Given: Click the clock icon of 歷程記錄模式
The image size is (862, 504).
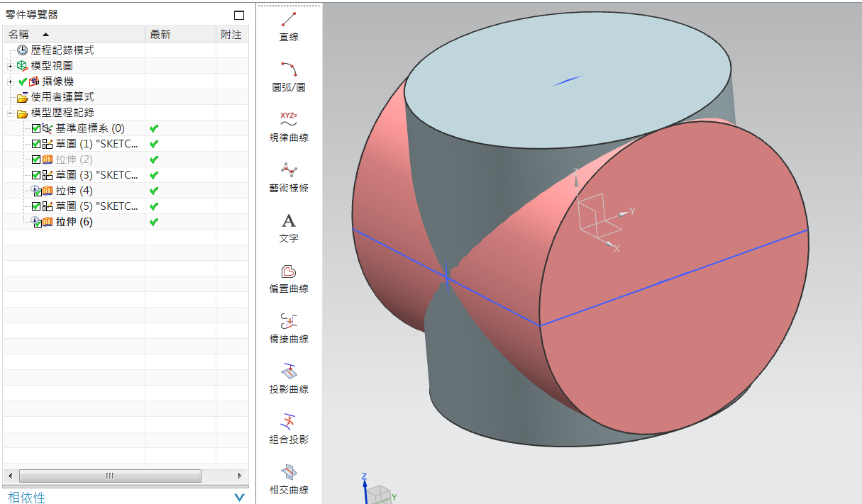Looking at the screenshot, I should pos(23,50).
